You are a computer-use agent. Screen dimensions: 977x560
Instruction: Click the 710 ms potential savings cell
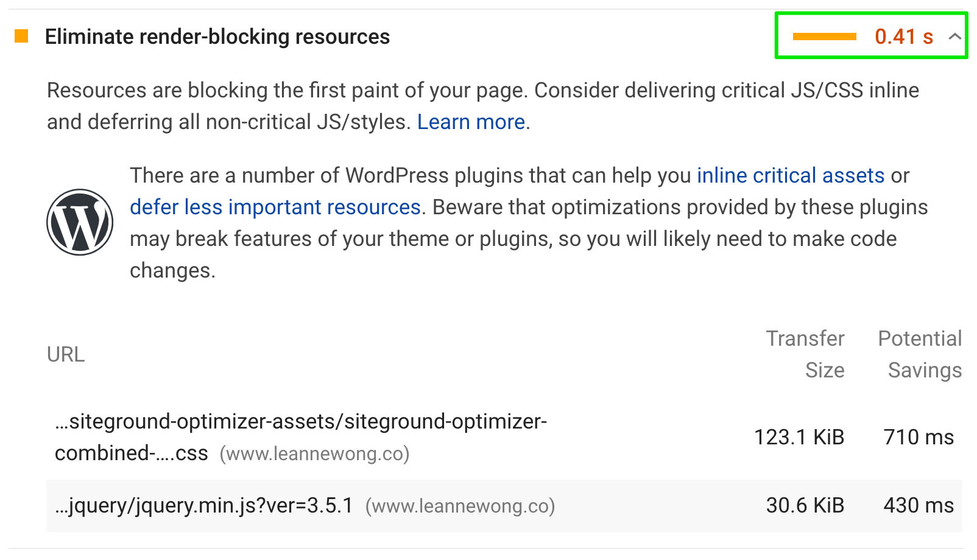coord(919,437)
